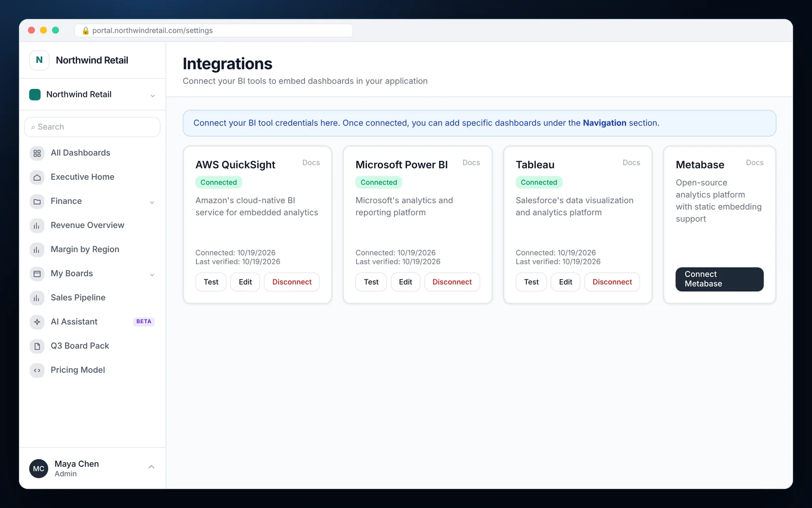812x508 pixels.
Task: Test the Microsoft Power BI connection
Action: point(371,282)
